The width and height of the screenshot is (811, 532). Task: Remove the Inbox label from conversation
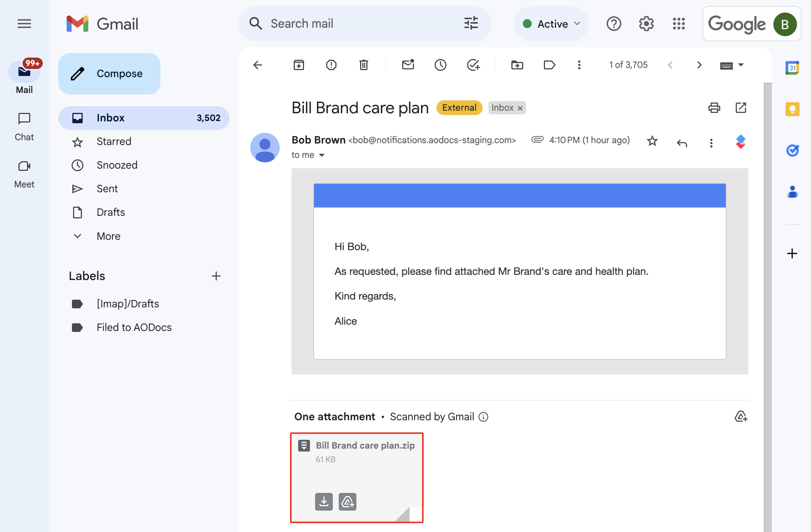[520, 108]
